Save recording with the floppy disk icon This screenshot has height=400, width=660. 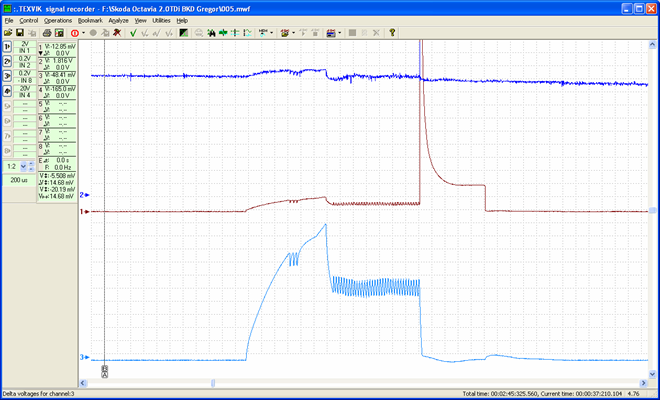(19, 33)
